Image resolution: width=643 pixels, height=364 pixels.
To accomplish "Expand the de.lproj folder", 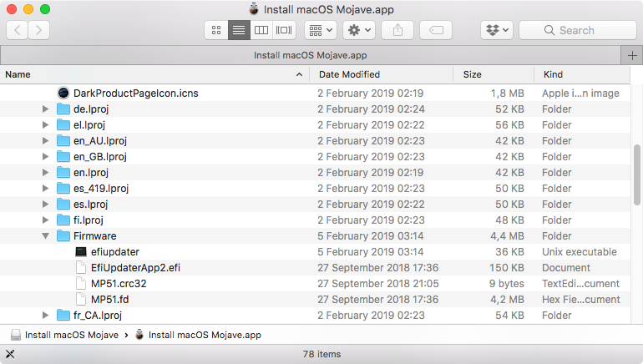I will pyautogui.click(x=46, y=109).
